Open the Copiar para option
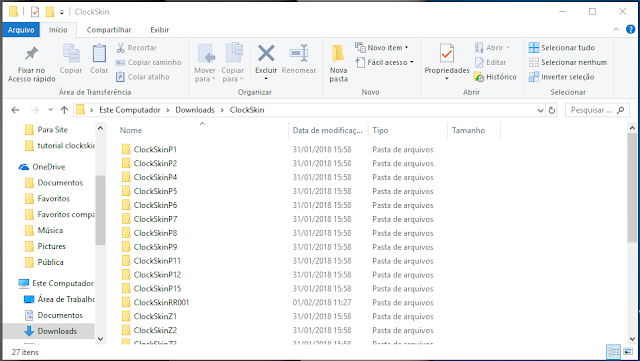Image resolution: width=640 pixels, height=361 pixels. click(233, 63)
